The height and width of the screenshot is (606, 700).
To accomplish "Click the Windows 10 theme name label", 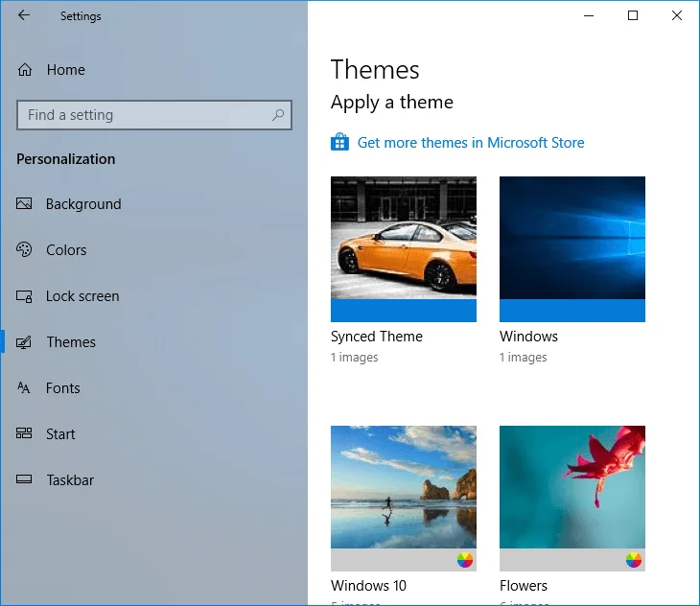I will 368,586.
